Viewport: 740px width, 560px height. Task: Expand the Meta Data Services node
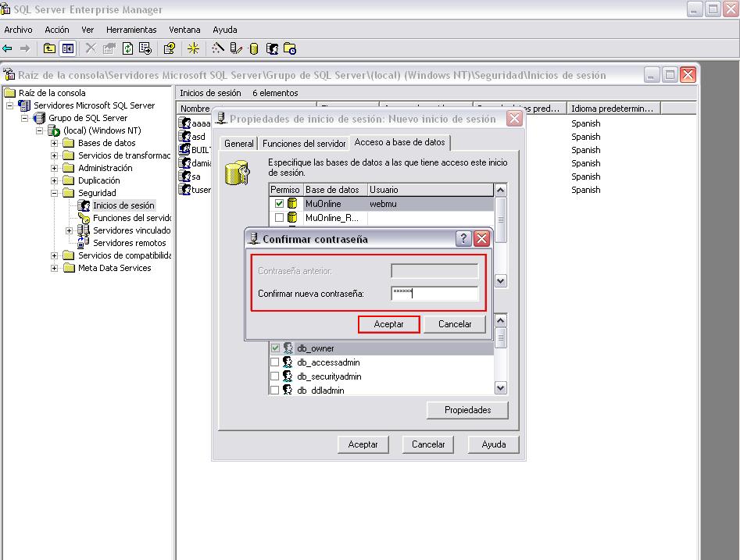pyautogui.click(x=54, y=268)
